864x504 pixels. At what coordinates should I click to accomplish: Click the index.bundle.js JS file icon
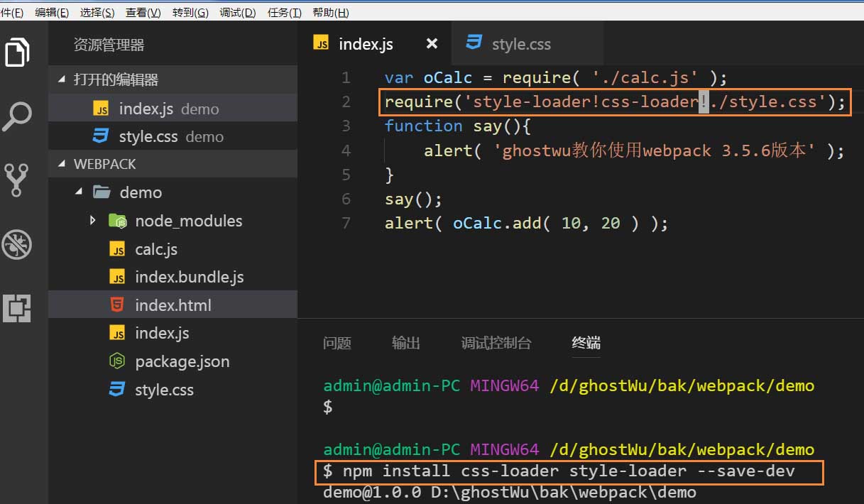coord(117,277)
